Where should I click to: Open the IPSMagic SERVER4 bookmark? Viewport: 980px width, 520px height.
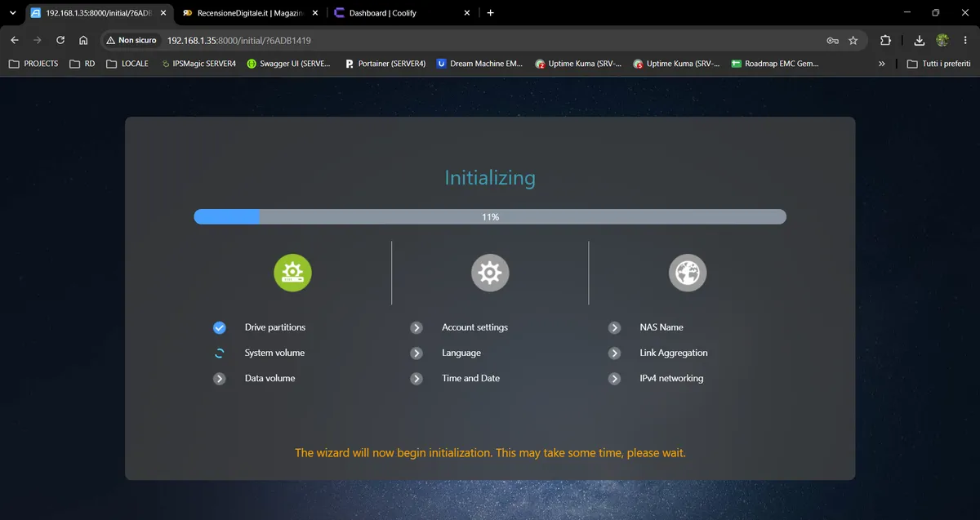pyautogui.click(x=198, y=64)
